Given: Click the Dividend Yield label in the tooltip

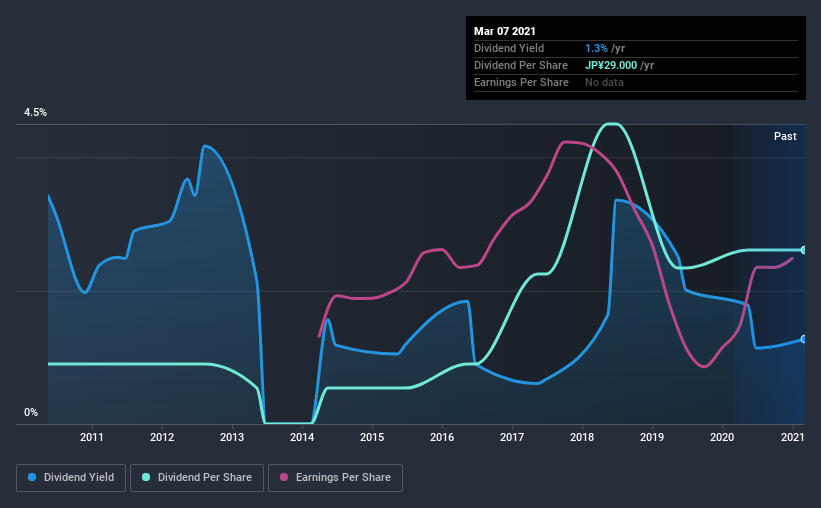Looking at the screenshot, I should 509,48.
